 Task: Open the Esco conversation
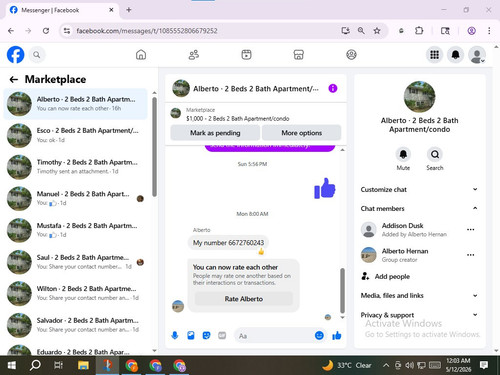75,135
